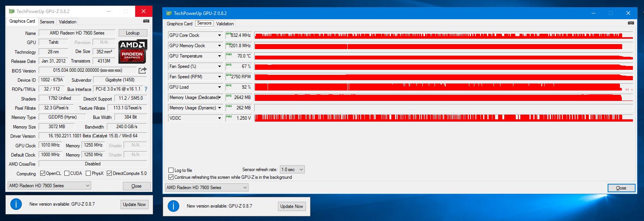The height and width of the screenshot is (221, 644).
Task: Switch to Sensors tab in left GPU-Z window
Action: [x=47, y=22]
